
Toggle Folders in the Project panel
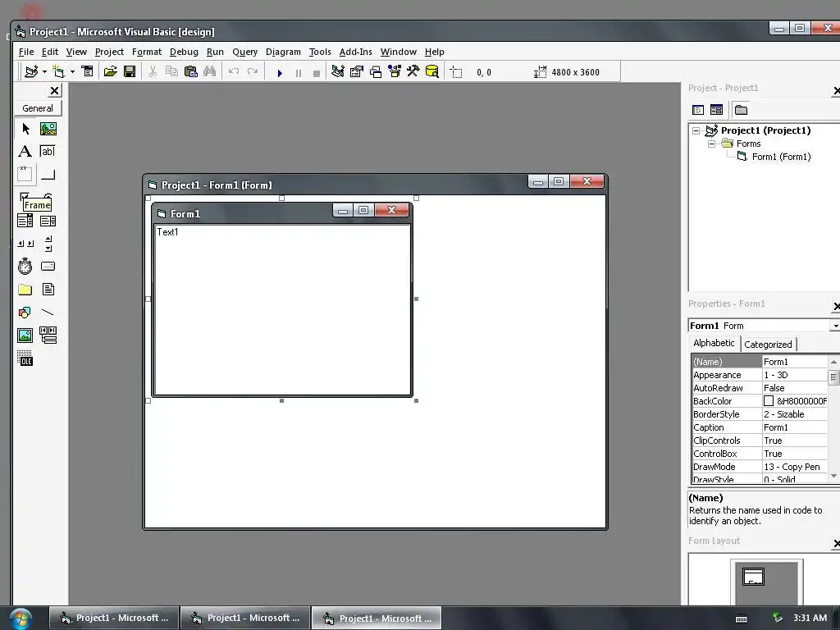click(742, 110)
